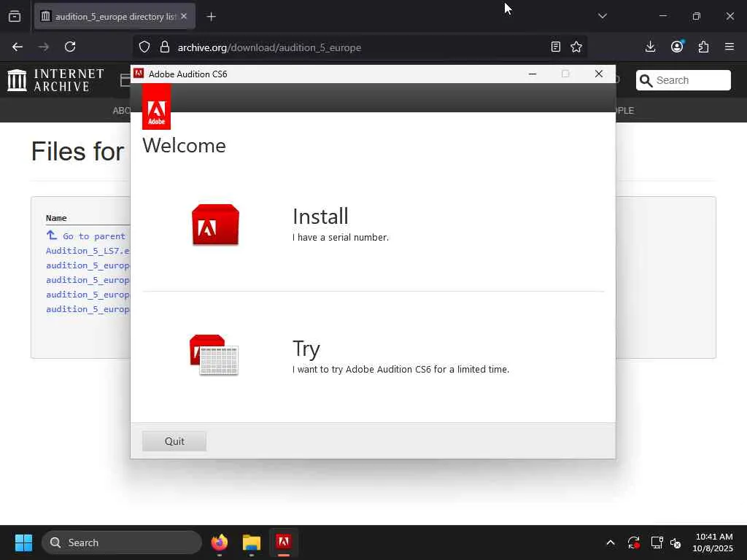This screenshot has height=560, width=747.
Task: Open the clock and date flyout
Action: coord(713,542)
